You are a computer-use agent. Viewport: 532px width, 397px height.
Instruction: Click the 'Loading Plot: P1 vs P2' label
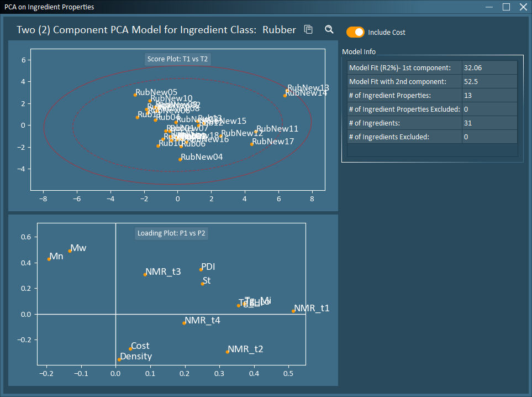point(171,233)
